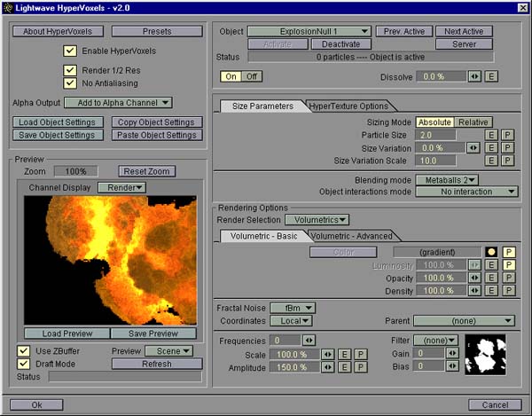Click the Amplitude slider arrows button
The image size is (532, 416).
pos(328,367)
